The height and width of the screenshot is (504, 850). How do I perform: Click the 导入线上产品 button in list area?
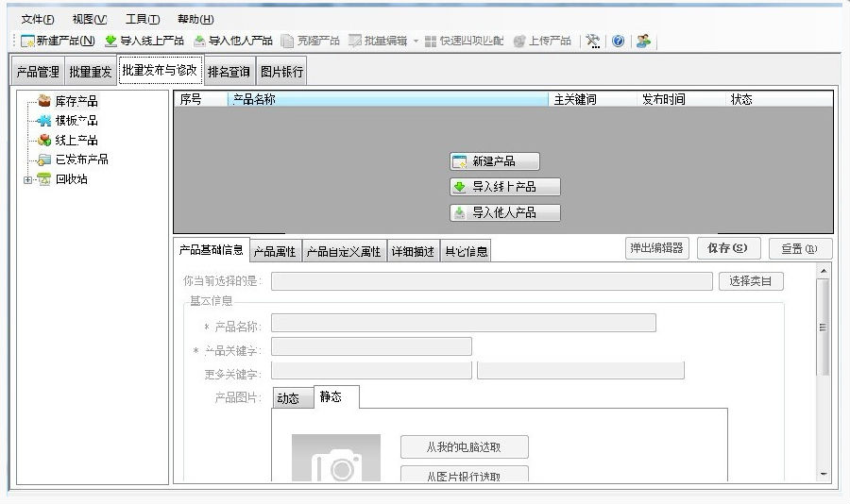tap(505, 187)
